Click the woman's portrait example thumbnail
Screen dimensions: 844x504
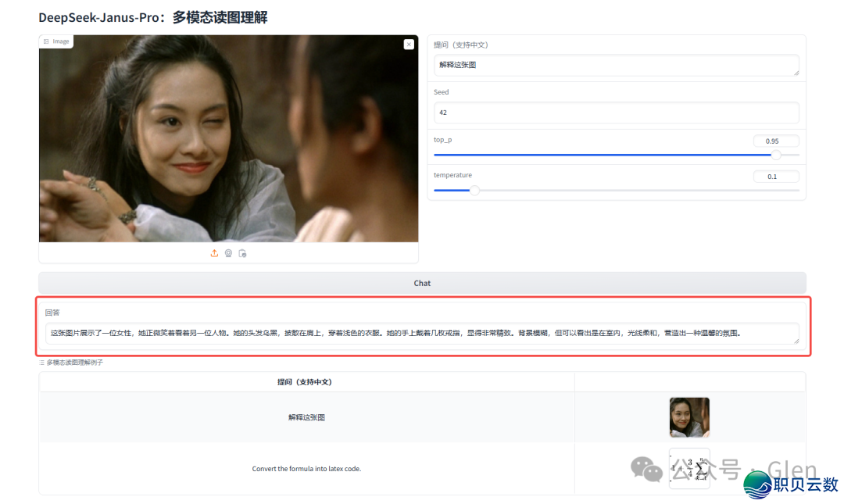point(689,417)
